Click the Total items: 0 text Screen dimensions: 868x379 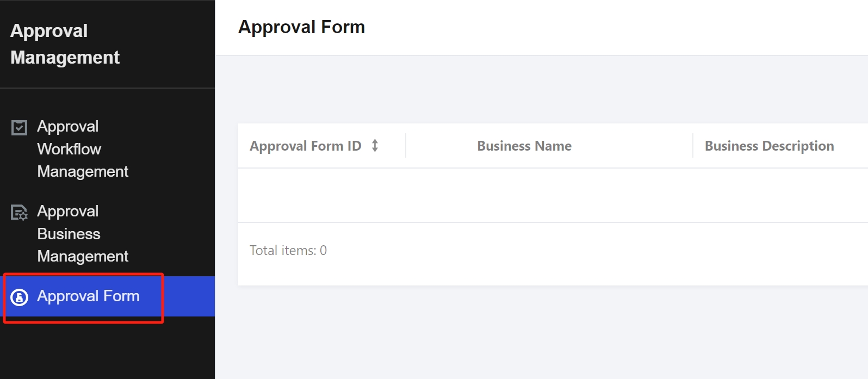(288, 250)
